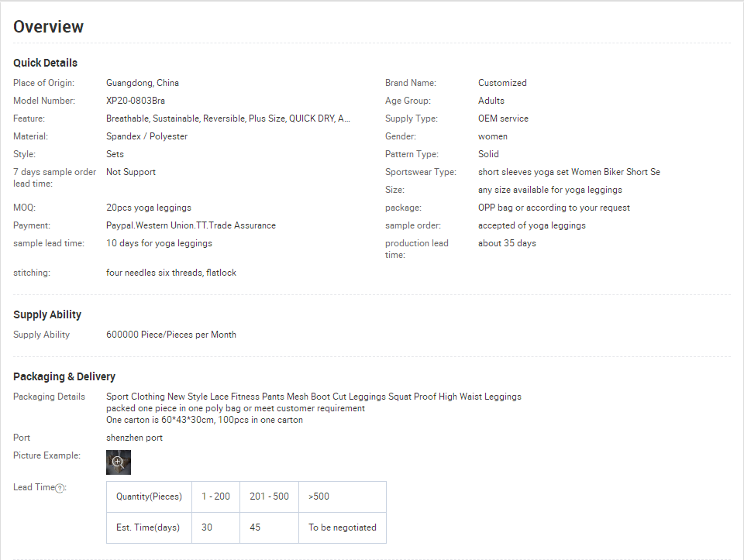The height and width of the screenshot is (560, 744).
Task: Click the truncated Feature value text
Action: coord(228,119)
